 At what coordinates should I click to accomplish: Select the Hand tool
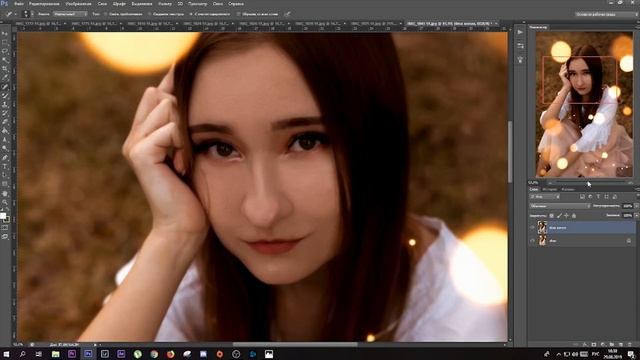coord(4,193)
